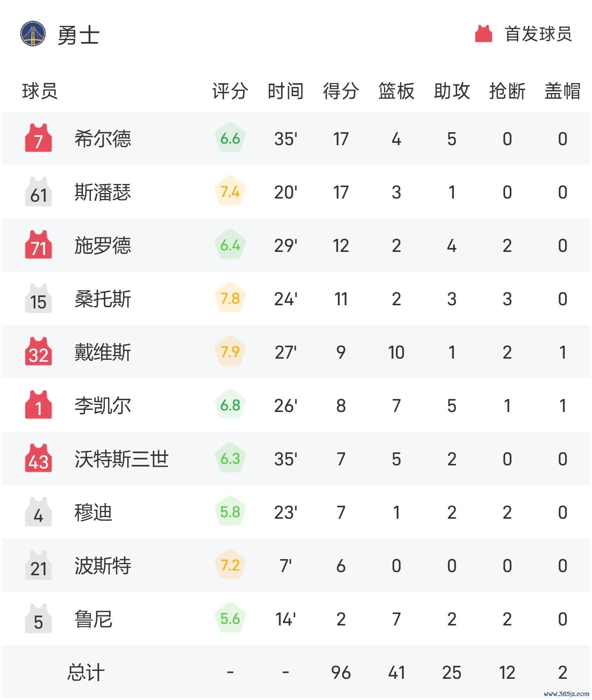Select the 评分 column header
The height and width of the screenshot is (700, 592).
tap(230, 91)
